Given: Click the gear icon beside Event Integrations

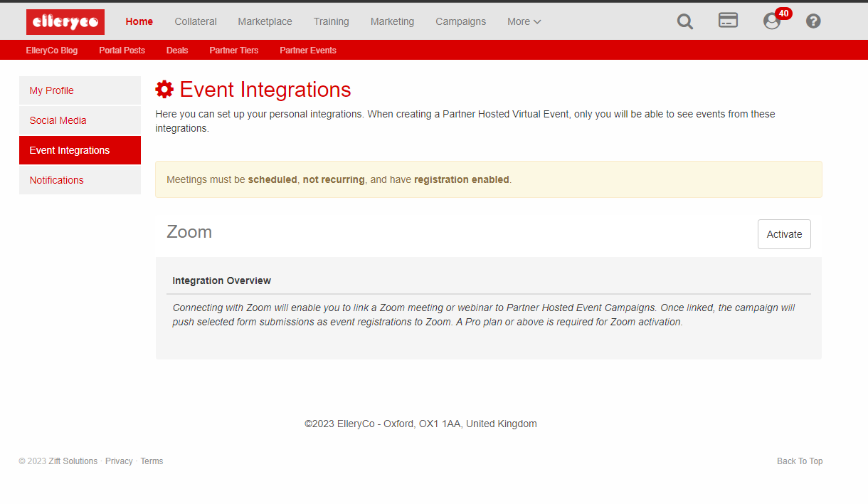Looking at the screenshot, I should [x=164, y=89].
